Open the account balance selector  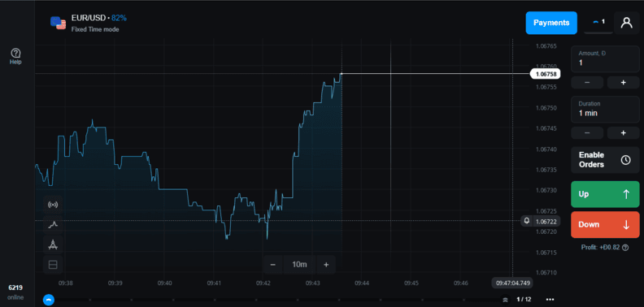coord(598,23)
